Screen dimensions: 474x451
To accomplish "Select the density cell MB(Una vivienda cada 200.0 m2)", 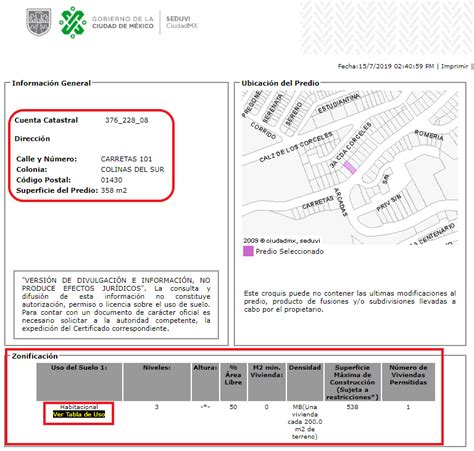I will pos(305,422).
